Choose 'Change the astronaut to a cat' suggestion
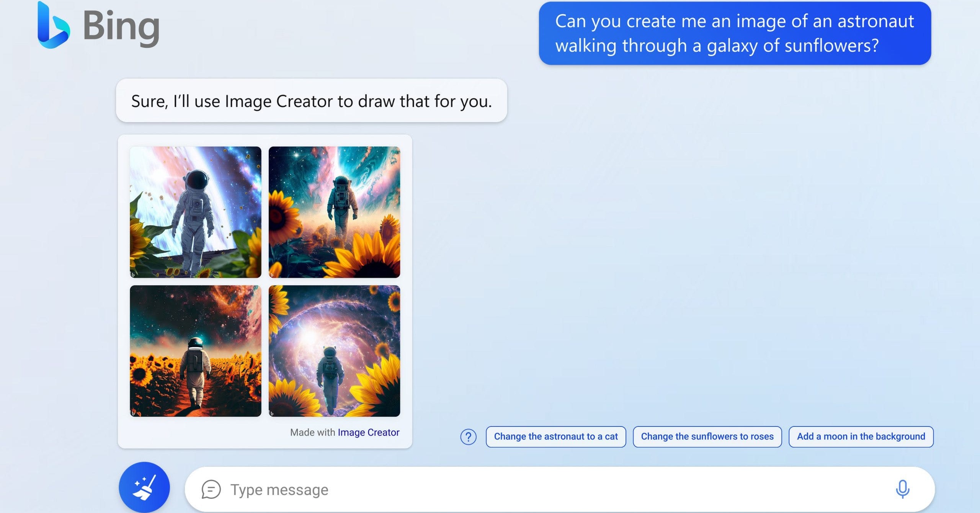The width and height of the screenshot is (980, 513). pyautogui.click(x=555, y=436)
